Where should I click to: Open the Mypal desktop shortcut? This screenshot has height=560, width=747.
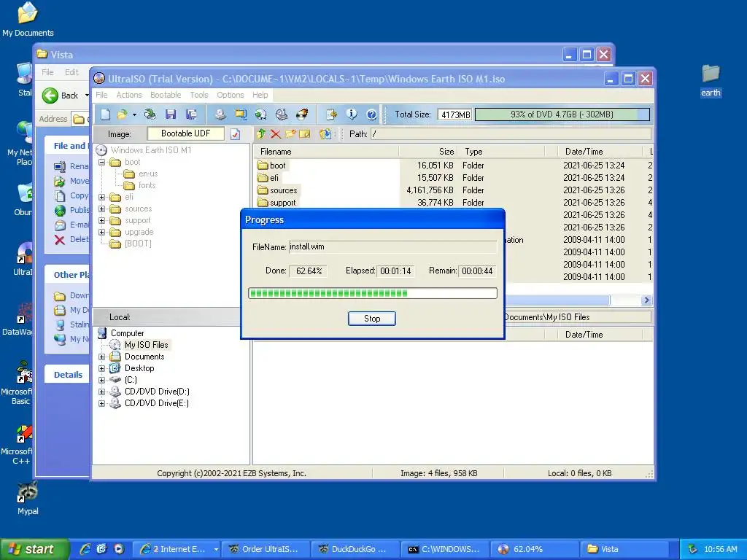[28, 498]
